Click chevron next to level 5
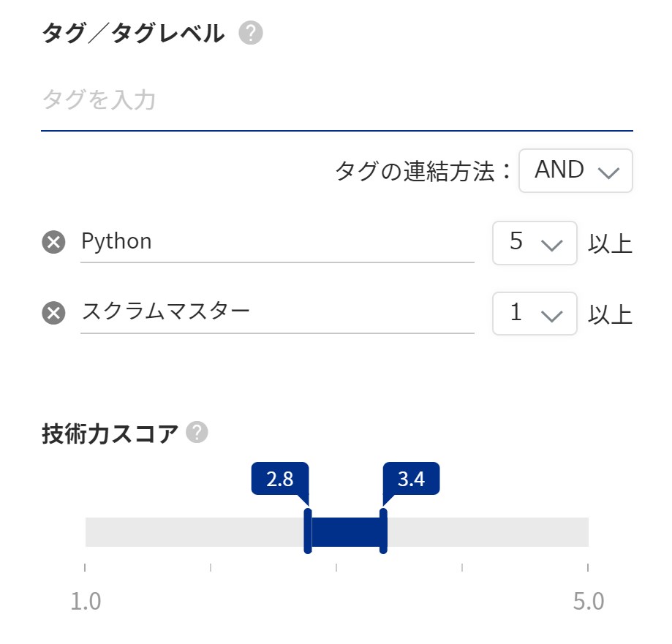 (x=552, y=245)
